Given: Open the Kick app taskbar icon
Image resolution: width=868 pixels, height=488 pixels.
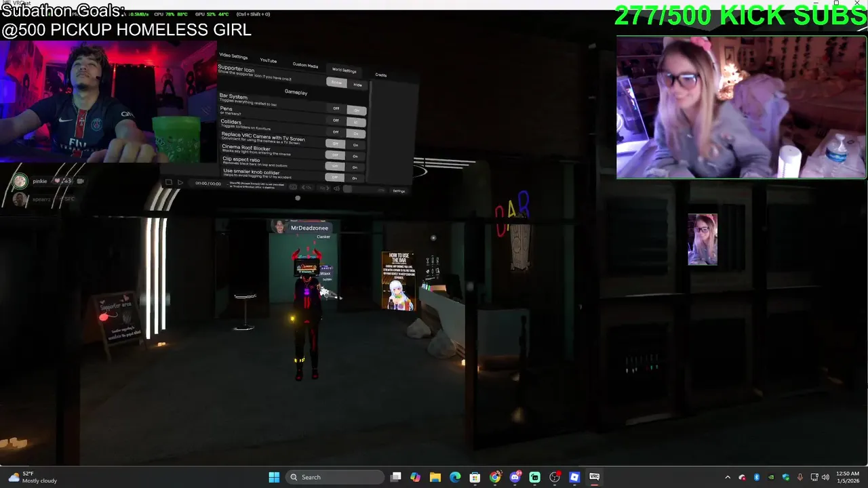Looking at the screenshot, I should (534, 477).
